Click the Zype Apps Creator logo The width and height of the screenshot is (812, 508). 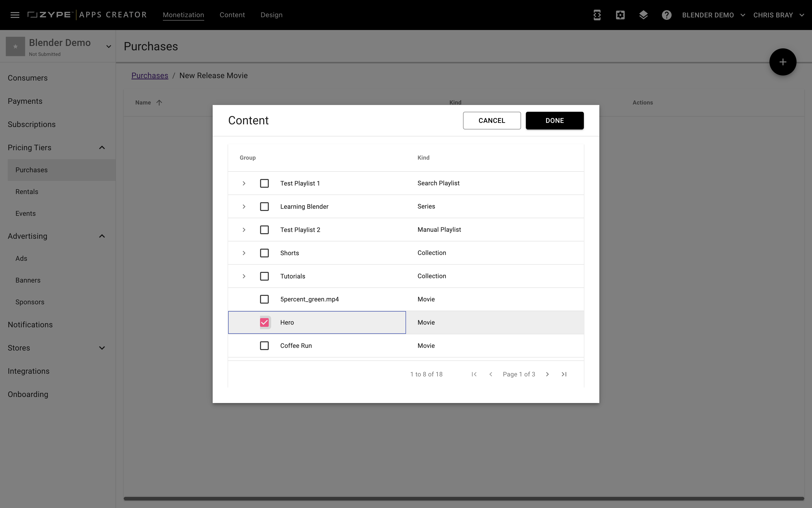point(87,15)
